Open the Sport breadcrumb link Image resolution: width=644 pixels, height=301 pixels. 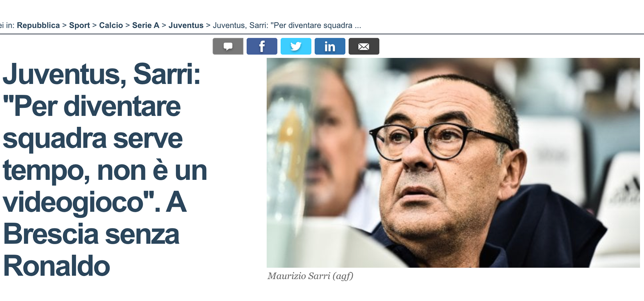click(x=79, y=25)
